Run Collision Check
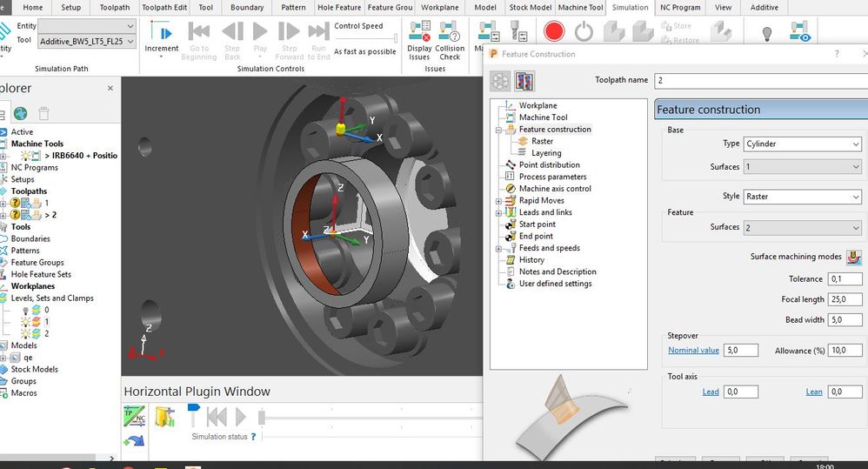Image resolution: width=868 pixels, height=469 pixels. point(450,40)
